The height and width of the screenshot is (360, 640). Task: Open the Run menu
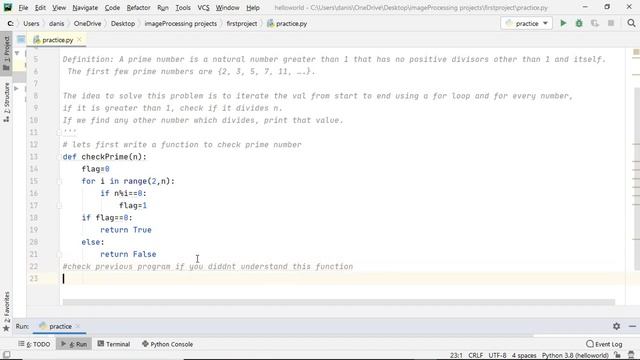pos(162,7)
